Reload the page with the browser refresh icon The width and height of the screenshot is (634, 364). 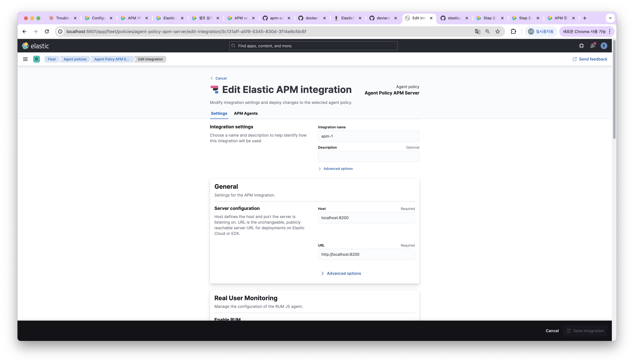pos(47,32)
